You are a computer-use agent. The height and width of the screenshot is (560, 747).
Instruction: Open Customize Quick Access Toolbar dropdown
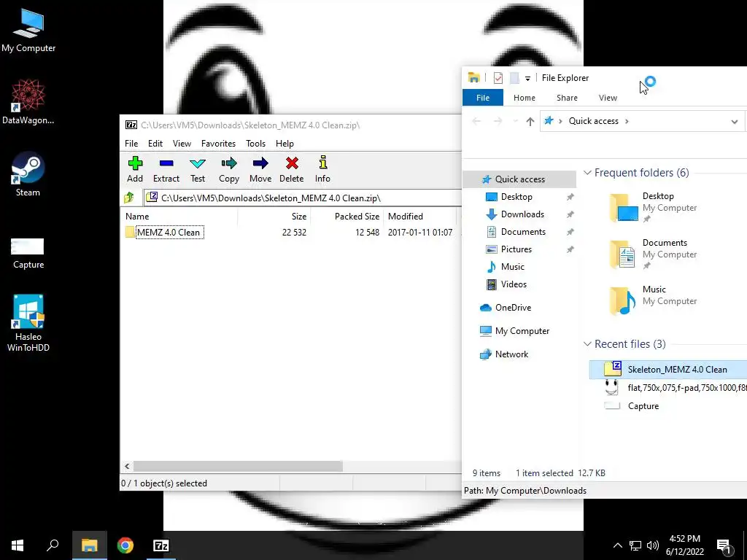(527, 78)
